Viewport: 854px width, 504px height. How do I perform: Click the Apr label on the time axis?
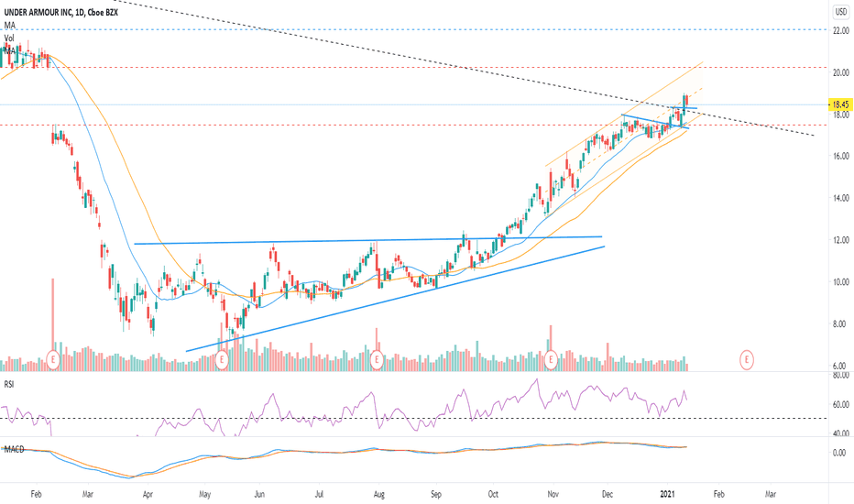click(148, 494)
